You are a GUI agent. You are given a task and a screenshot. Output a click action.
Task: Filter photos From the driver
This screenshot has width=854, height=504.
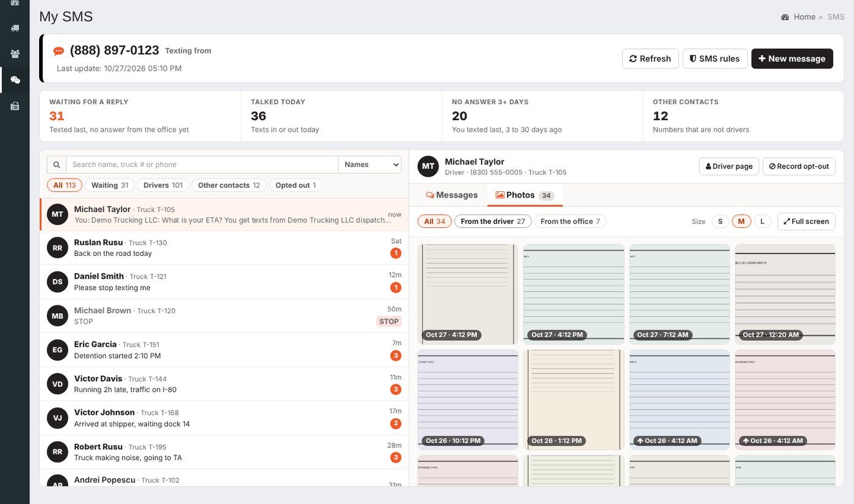tap(493, 221)
